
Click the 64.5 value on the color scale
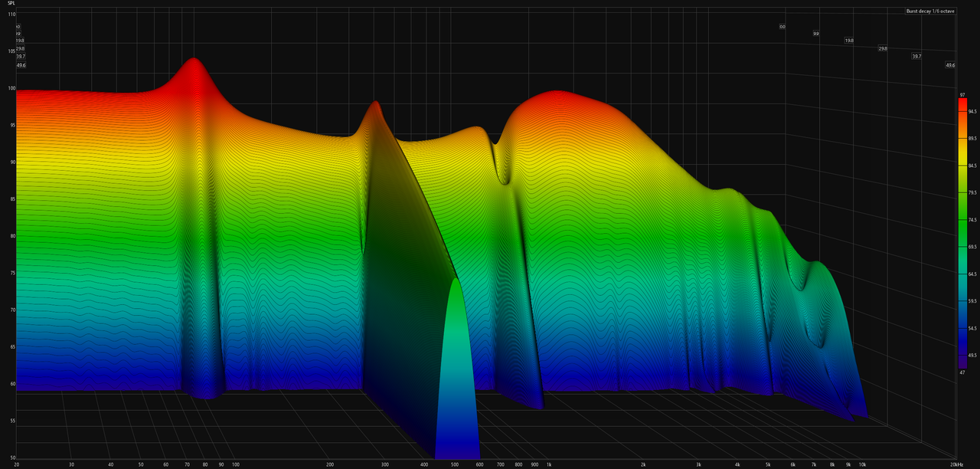click(x=972, y=274)
